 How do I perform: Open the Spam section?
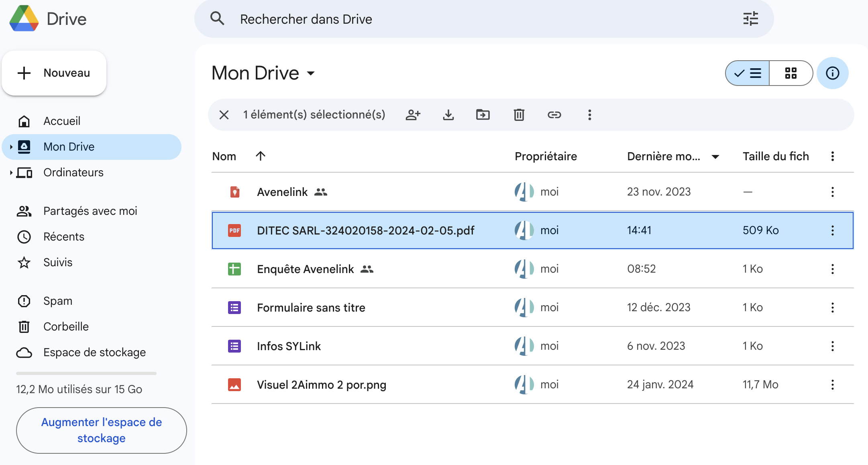[92, 301]
